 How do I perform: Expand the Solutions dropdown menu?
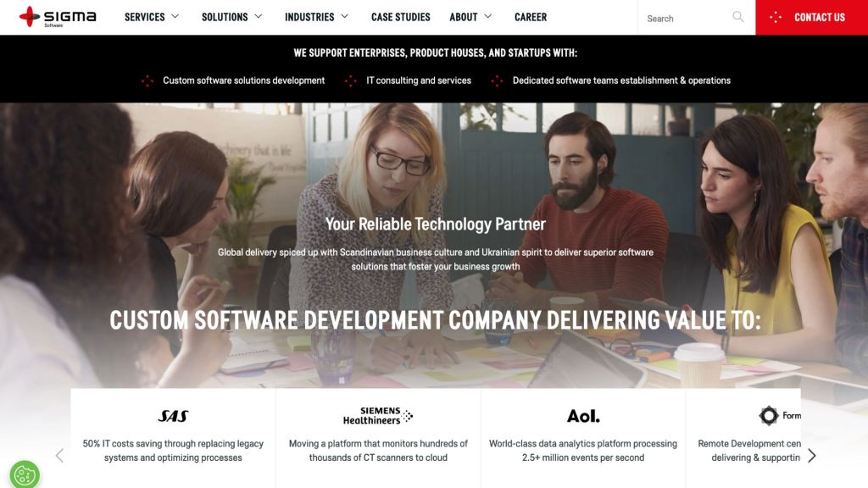coord(232,17)
